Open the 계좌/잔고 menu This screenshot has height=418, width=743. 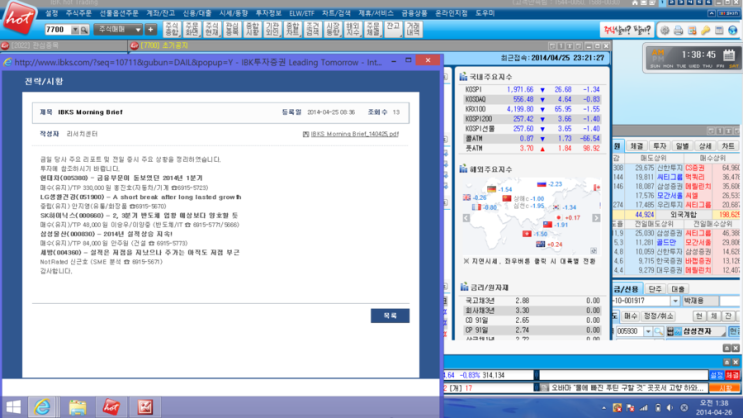pos(160,13)
